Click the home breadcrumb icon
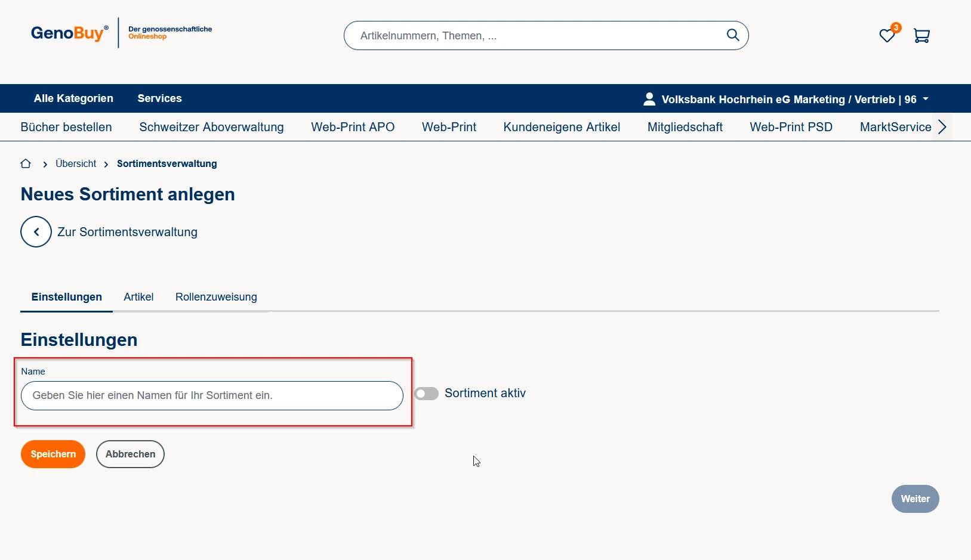 pos(26,163)
